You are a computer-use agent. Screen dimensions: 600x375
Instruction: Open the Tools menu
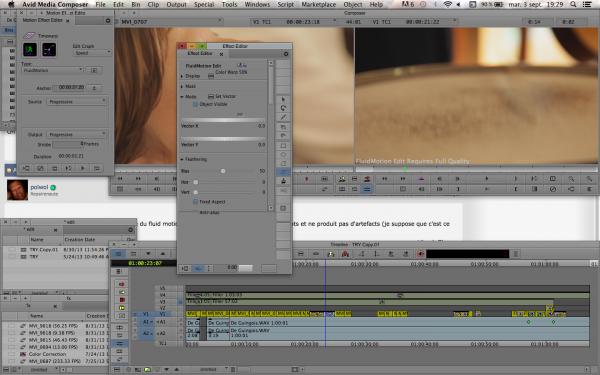(x=229, y=5)
